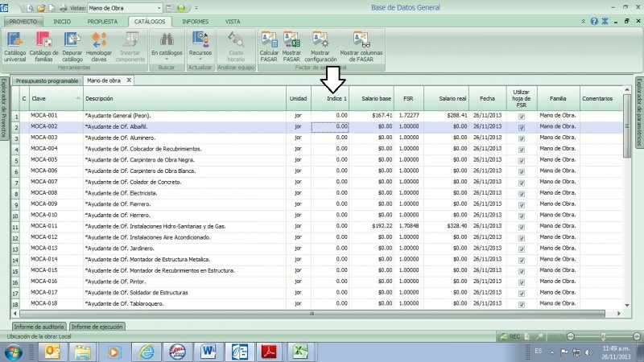Toggle FSR sheet checkbox for MOCA-005
Viewport: 644px width, 362px height.
(521, 160)
